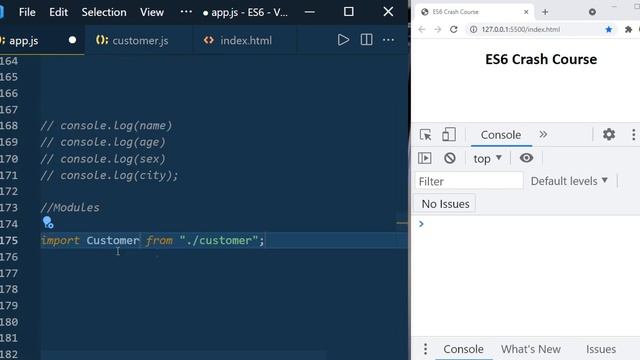Go forward in the browser
This screenshot has width=640, height=360.
438,29
